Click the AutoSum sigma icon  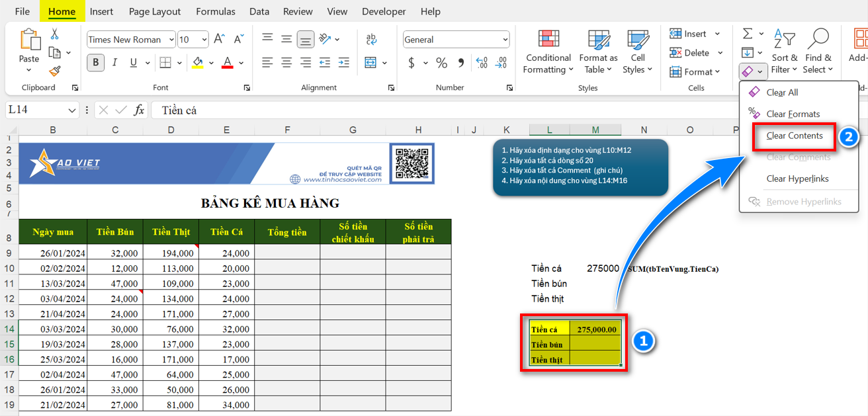pyautogui.click(x=748, y=34)
